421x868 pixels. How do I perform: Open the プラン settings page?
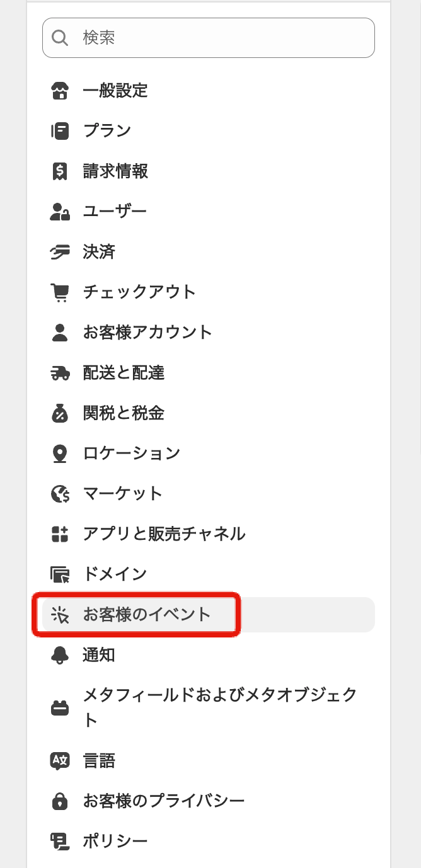pos(107,131)
